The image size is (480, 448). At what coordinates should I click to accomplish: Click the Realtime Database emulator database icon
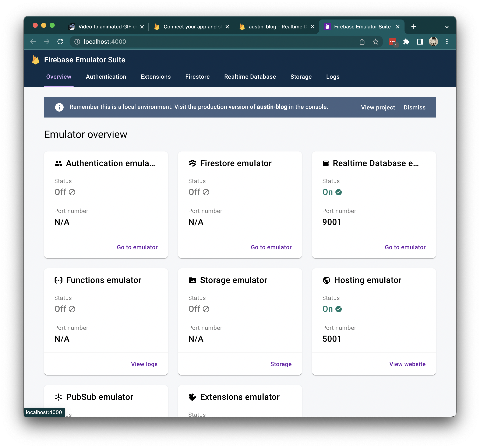[x=326, y=163]
